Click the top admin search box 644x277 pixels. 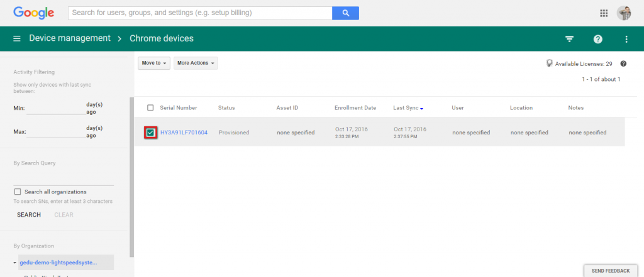click(x=200, y=13)
